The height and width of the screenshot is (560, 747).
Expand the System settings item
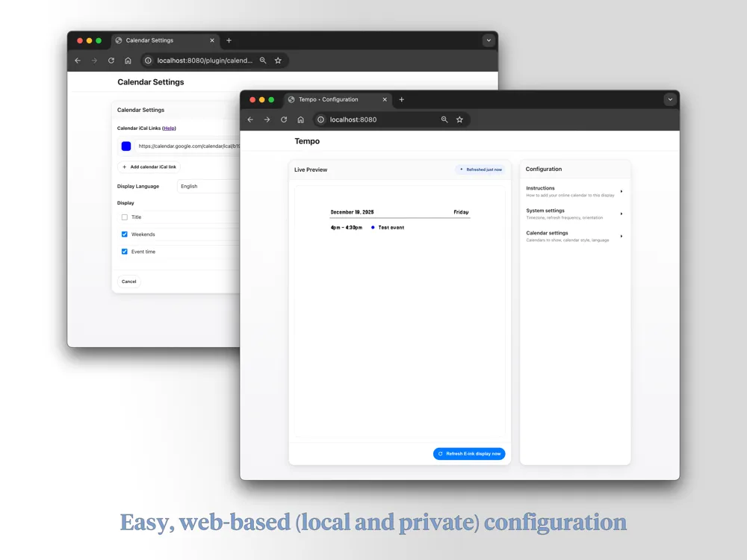click(x=575, y=214)
